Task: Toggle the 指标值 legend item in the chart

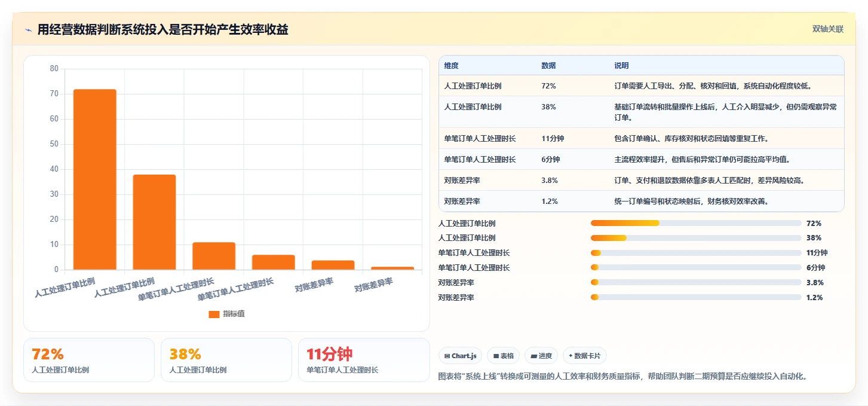Action: point(226,314)
